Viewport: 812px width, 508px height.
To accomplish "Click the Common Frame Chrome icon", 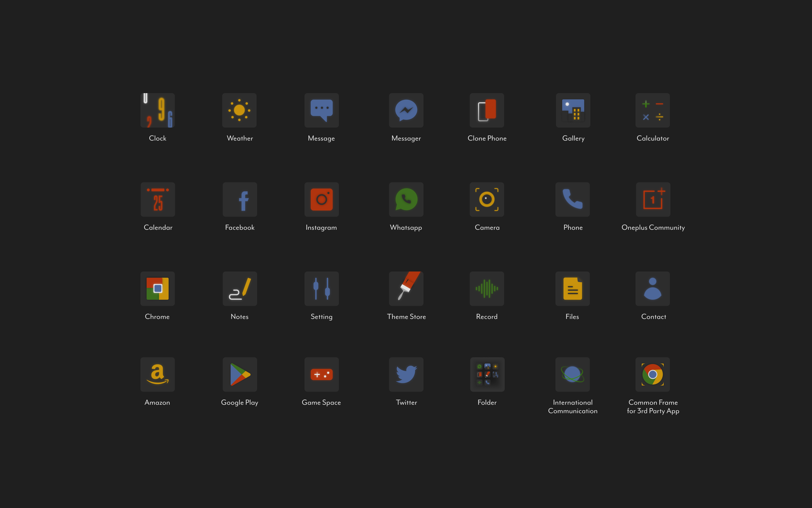I will pos(653,374).
